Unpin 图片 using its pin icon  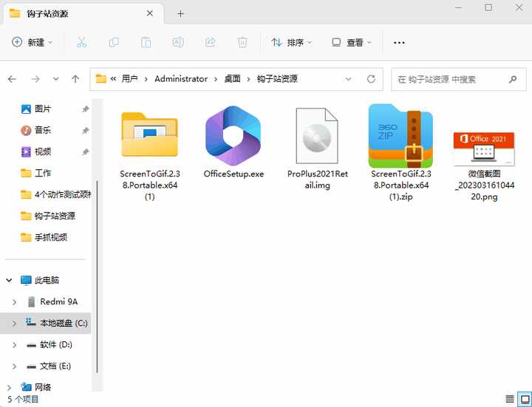pos(85,109)
